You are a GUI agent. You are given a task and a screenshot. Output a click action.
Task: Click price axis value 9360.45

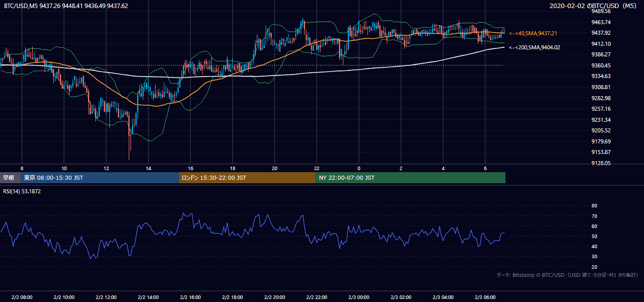601,65
